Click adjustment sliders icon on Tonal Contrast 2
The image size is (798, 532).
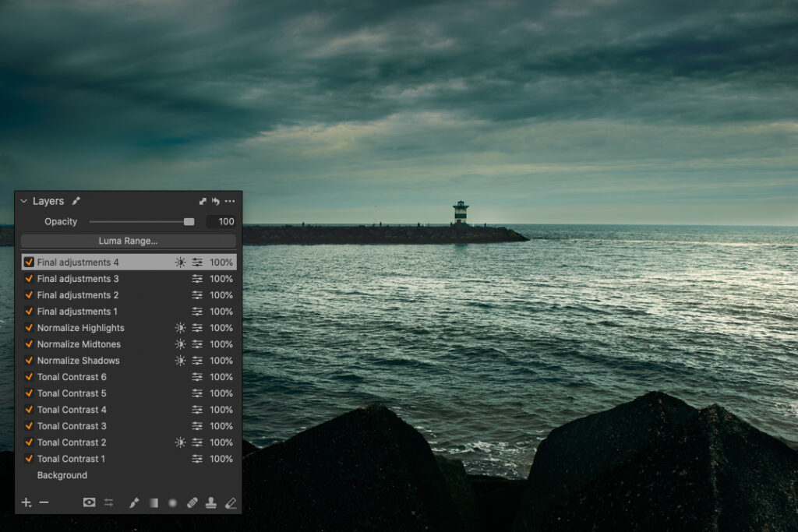pyautogui.click(x=197, y=442)
